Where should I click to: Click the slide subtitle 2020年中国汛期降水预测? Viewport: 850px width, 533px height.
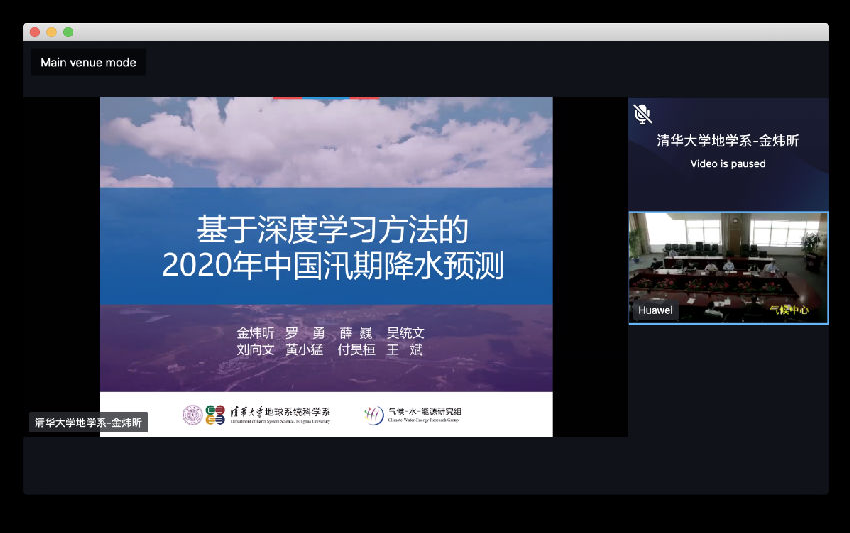(333, 265)
